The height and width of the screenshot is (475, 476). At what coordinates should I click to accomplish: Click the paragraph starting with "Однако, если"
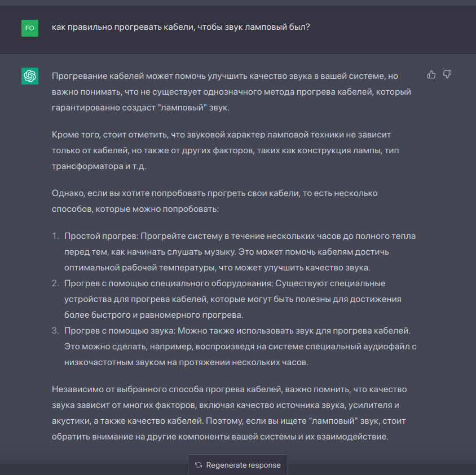click(214, 201)
